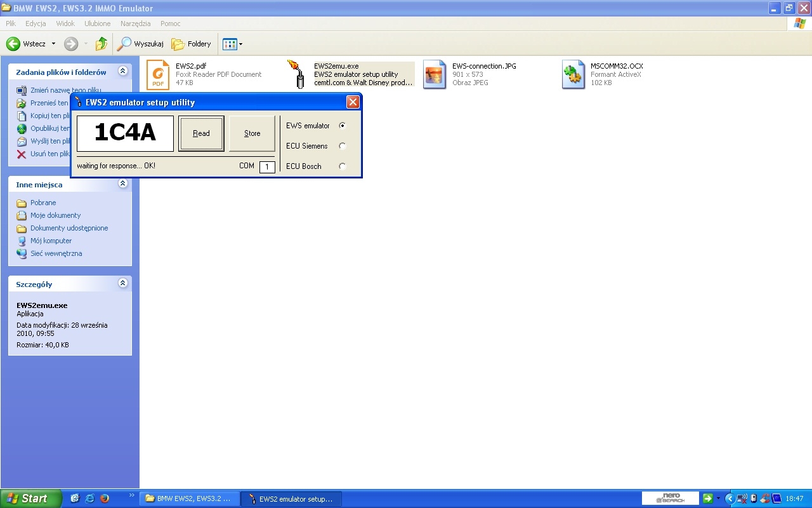The height and width of the screenshot is (508, 812).
Task: Switch to EWS2 emulator setup taskbar button
Action: point(291,498)
